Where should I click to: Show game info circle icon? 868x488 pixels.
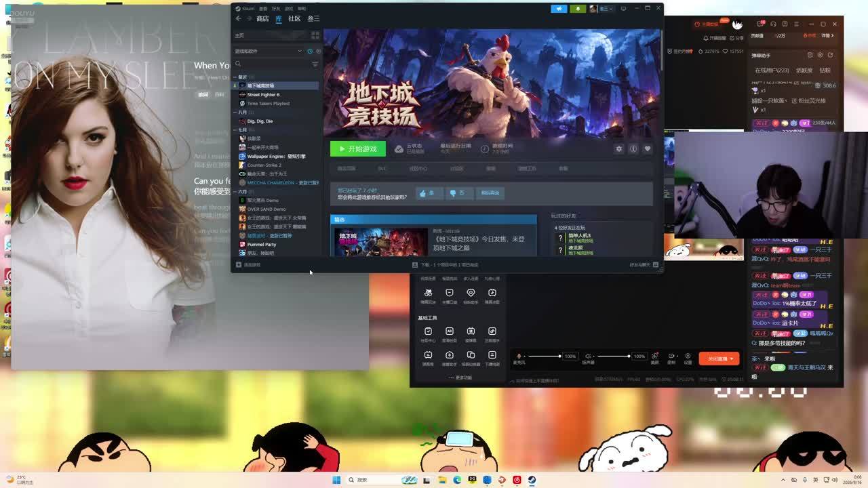pos(633,148)
